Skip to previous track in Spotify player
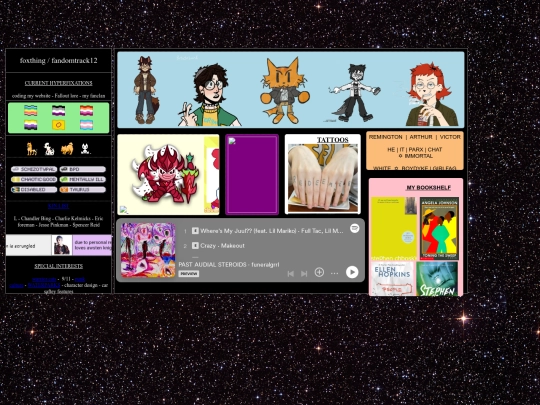The image size is (540, 405). (291, 273)
